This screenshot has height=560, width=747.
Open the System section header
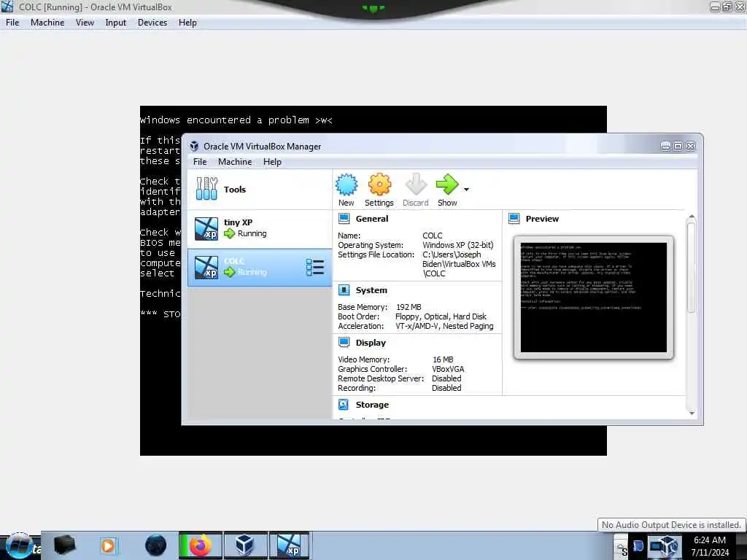click(x=371, y=290)
